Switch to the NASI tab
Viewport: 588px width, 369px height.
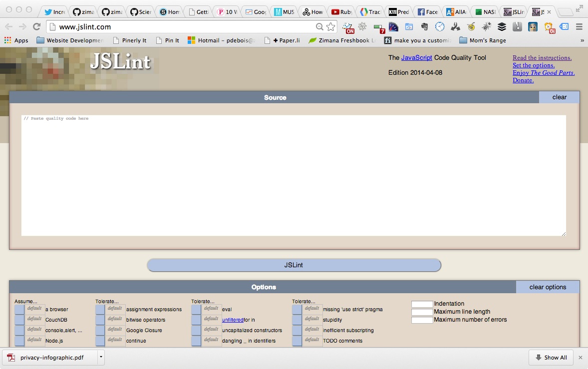tap(485, 11)
